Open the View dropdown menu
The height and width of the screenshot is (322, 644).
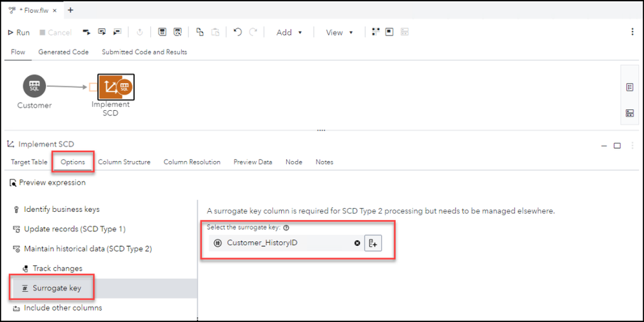[339, 32]
